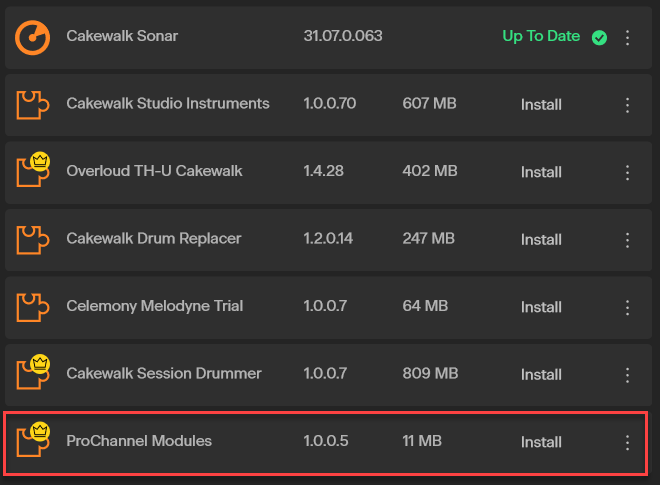Click the 402 MB size value
The height and width of the screenshot is (485, 660).
click(x=430, y=171)
